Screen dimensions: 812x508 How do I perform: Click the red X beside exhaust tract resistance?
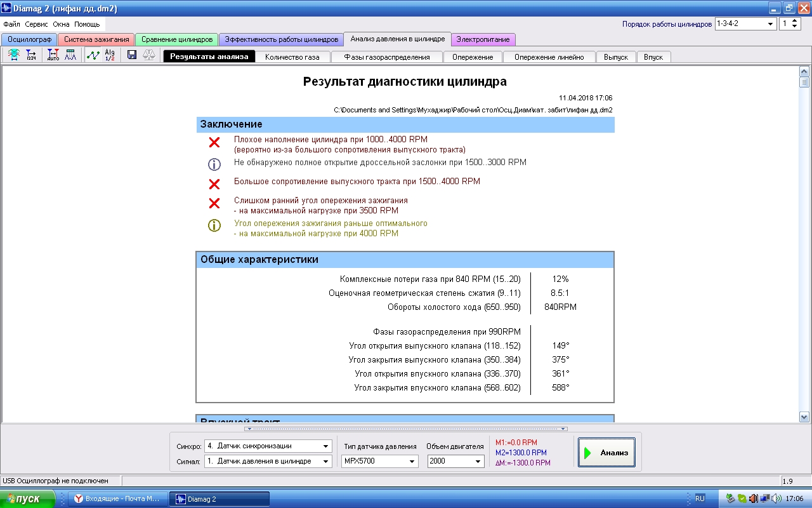point(214,184)
